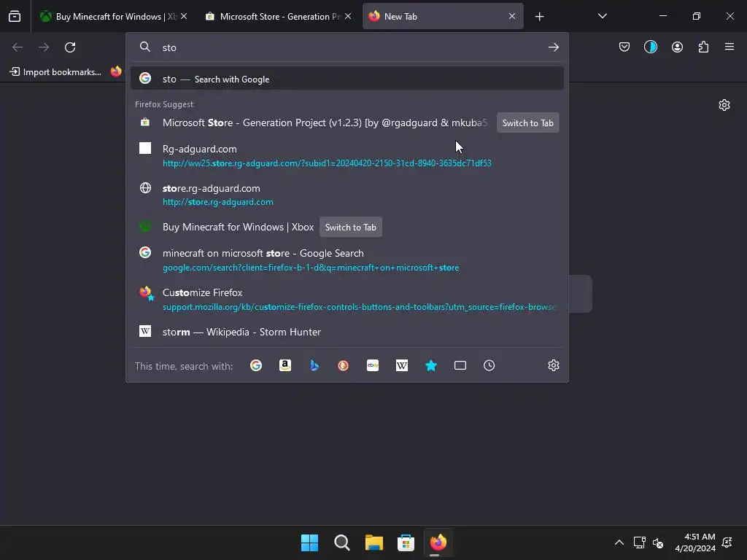The image size is (747, 560).
Task: Select 'sto — Search with Google' suggestion
Action: [x=347, y=79]
